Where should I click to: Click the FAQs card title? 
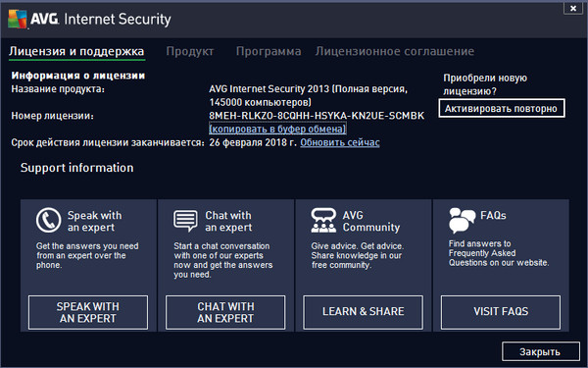tap(493, 216)
